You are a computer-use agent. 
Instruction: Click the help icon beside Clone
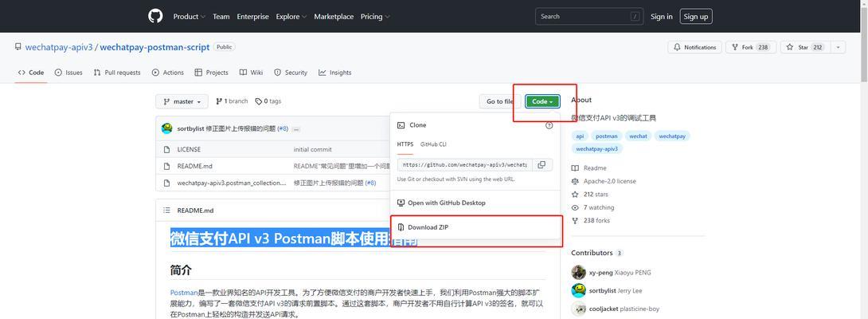549,125
